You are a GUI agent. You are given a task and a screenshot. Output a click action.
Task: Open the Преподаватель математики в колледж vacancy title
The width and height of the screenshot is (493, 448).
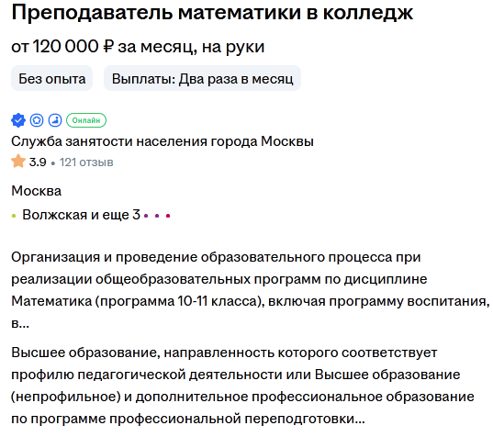tap(212, 13)
